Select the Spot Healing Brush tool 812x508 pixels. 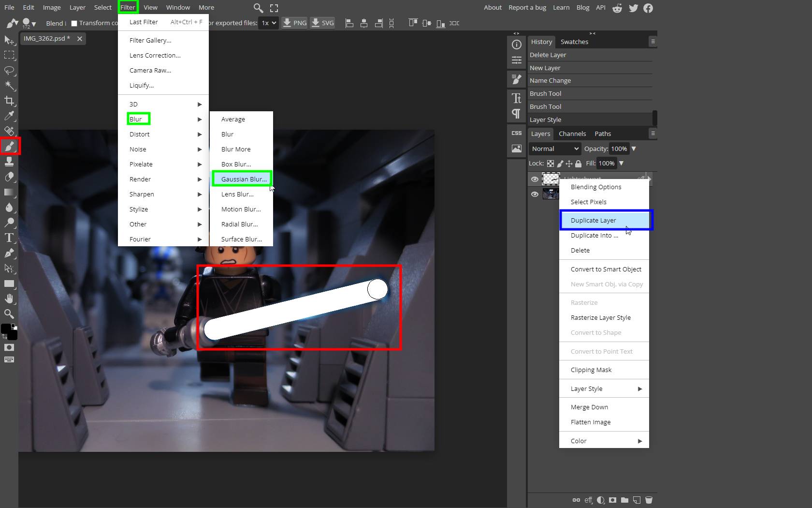tap(9, 131)
